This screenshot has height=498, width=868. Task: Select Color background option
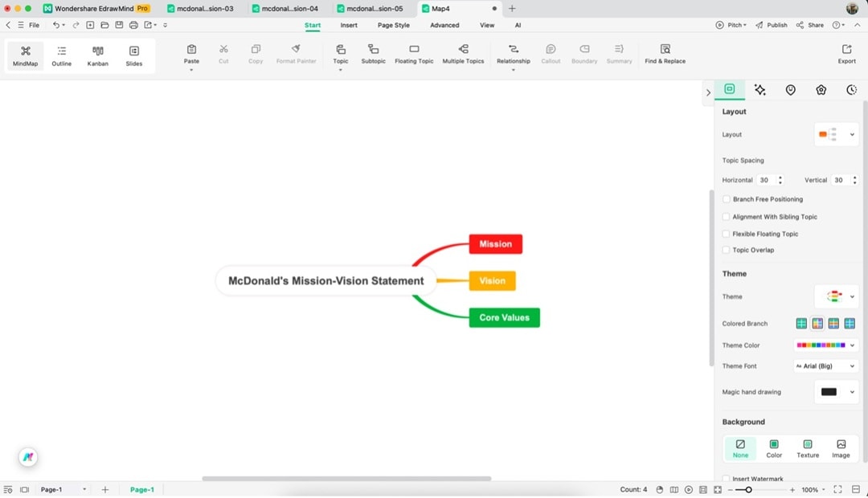coord(774,448)
